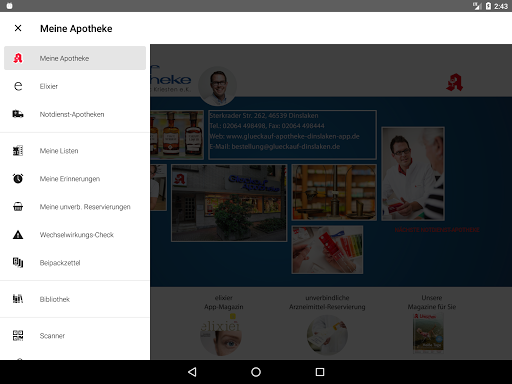Open Wechselwirkungs-Check
This screenshot has width=512, height=384.
point(75,235)
